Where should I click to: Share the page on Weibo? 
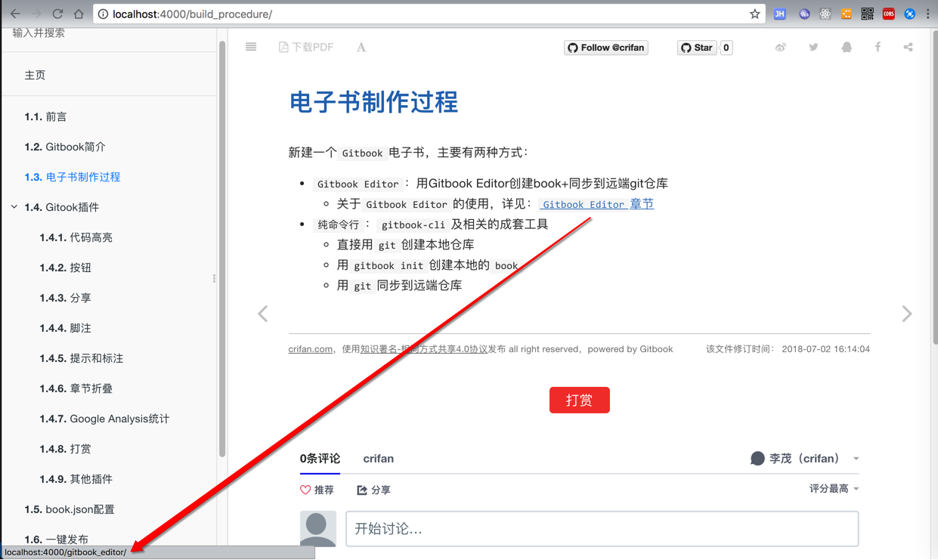pos(781,47)
